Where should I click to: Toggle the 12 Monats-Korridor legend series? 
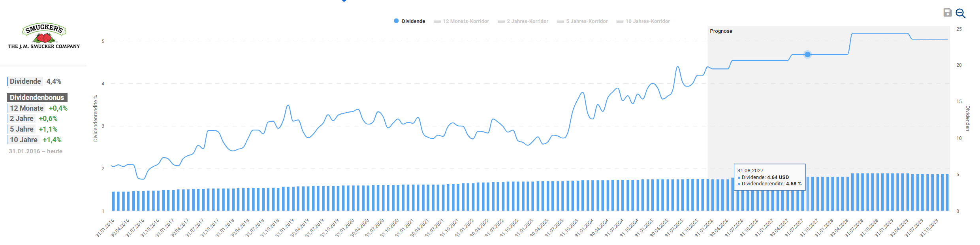[x=461, y=21]
